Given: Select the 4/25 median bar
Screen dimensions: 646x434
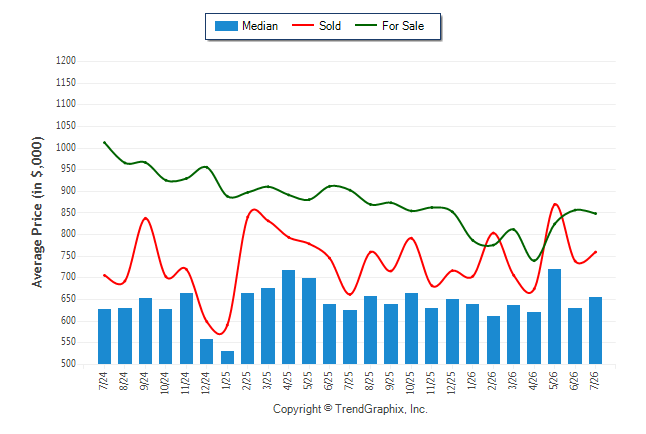Looking at the screenshot, I should pyautogui.click(x=288, y=317).
